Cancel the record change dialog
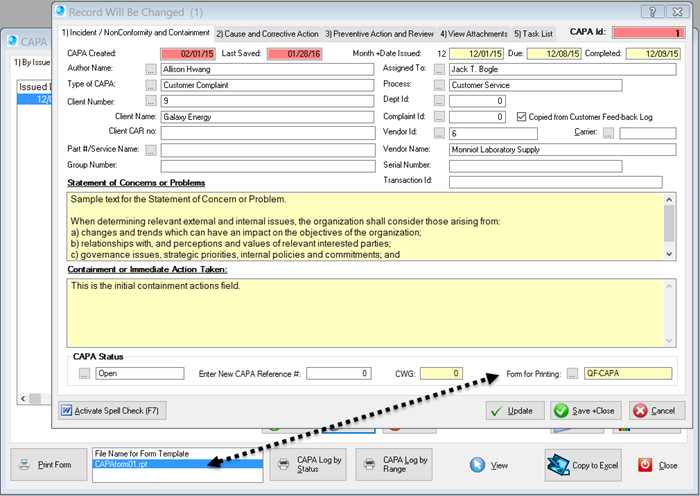The height and width of the screenshot is (496, 700). pos(655,411)
